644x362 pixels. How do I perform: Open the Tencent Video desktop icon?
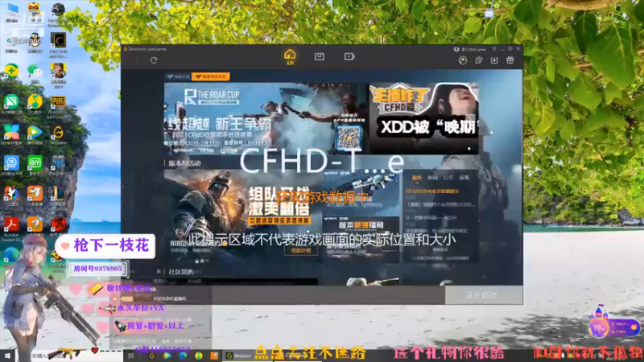pyautogui.click(x=35, y=134)
